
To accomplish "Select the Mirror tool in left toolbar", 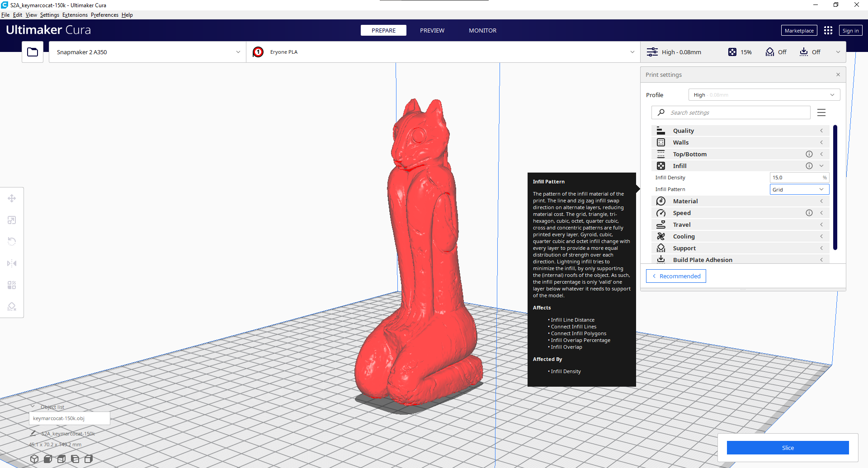I will pos(12,263).
